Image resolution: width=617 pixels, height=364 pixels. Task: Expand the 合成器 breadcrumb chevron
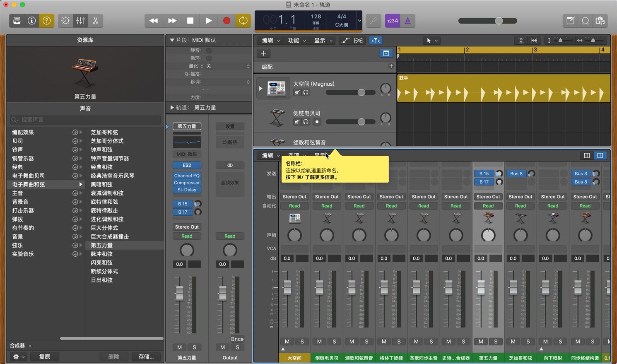pyautogui.click(x=30, y=345)
